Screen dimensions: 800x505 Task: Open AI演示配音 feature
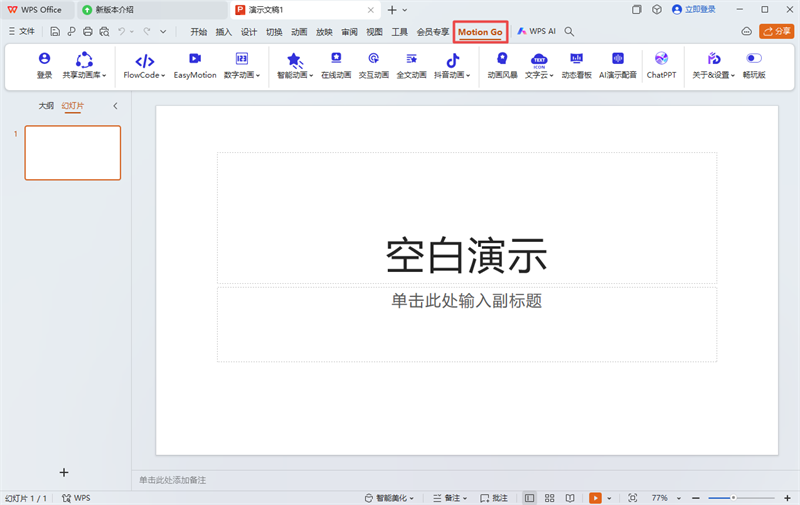(618, 66)
